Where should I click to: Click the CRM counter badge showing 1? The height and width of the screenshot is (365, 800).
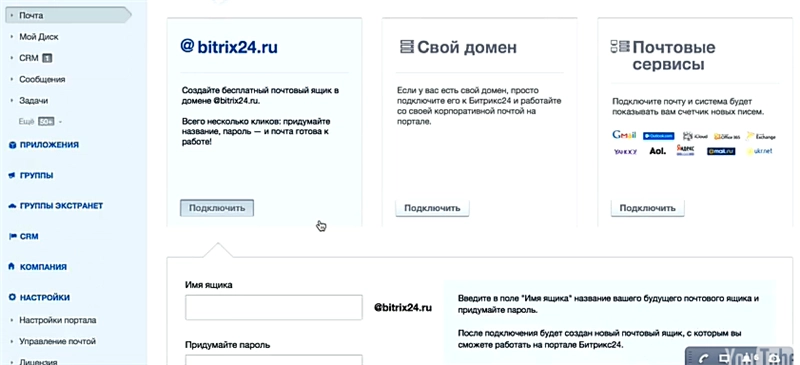tap(47, 58)
